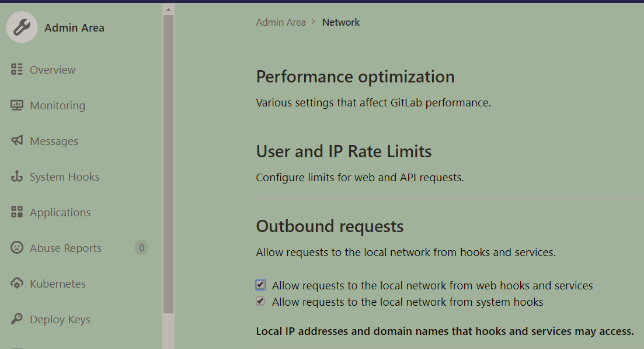This screenshot has height=349, width=644.
Task: Click the Admin Area wrench icon
Action: [22, 27]
